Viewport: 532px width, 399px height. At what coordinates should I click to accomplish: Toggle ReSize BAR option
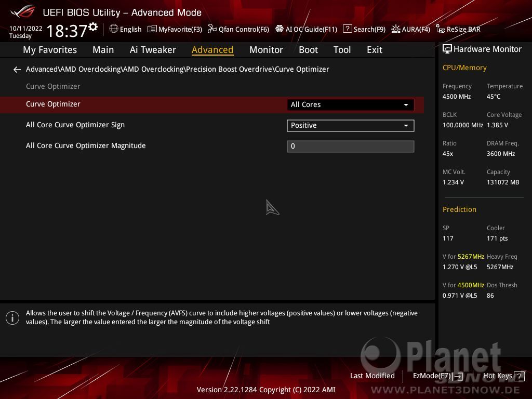(463, 29)
